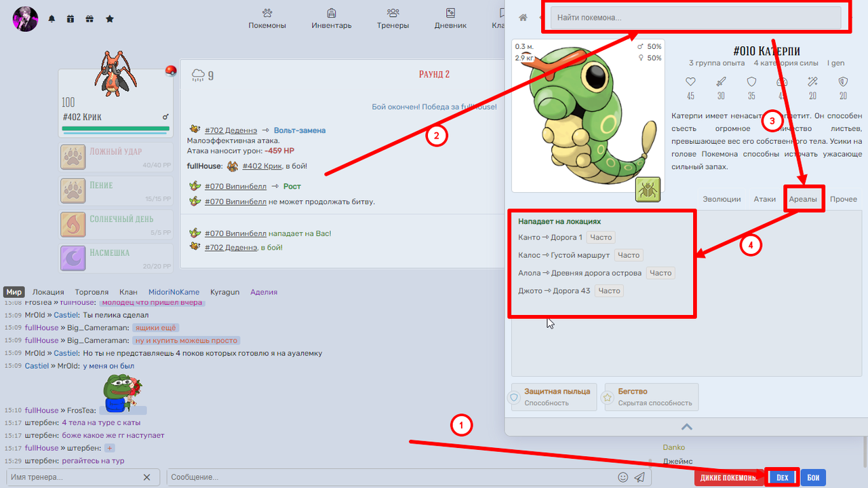Focus the Имя тренера input field
The image size is (868, 488).
(73, 477)
